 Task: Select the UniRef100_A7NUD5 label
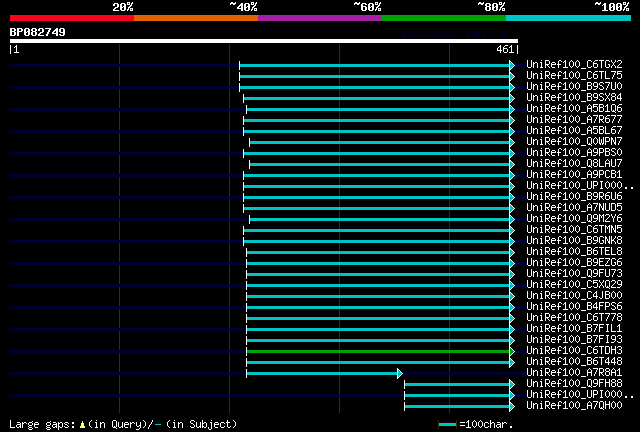click(x=574, y=207)
